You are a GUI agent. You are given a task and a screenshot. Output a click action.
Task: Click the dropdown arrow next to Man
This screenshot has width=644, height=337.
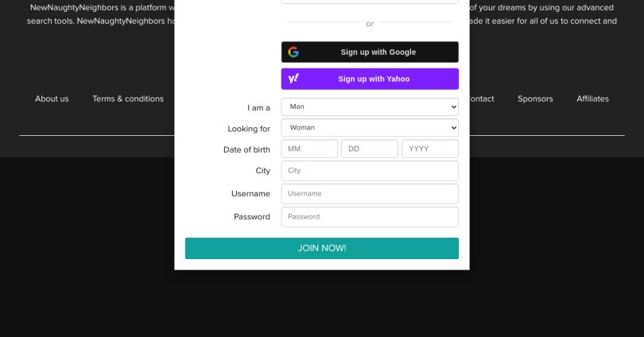(453, 107)
